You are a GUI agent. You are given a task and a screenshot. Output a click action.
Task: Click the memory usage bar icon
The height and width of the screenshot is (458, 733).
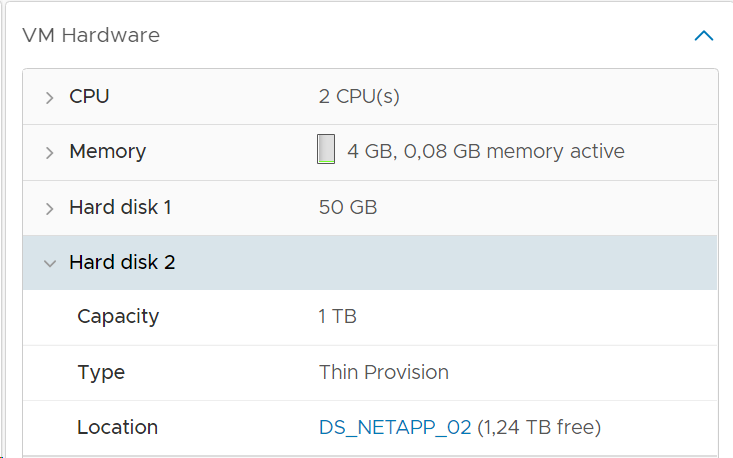pos(326,149)
